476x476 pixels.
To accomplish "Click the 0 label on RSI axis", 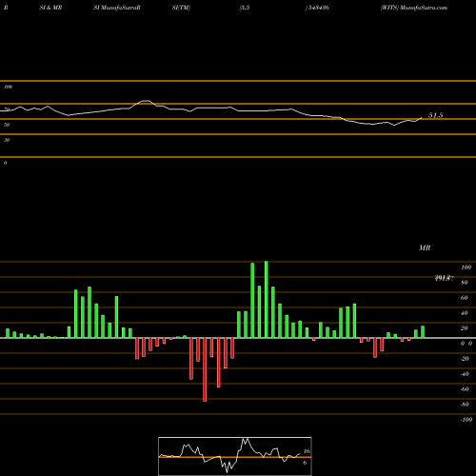I will point(5,163).
